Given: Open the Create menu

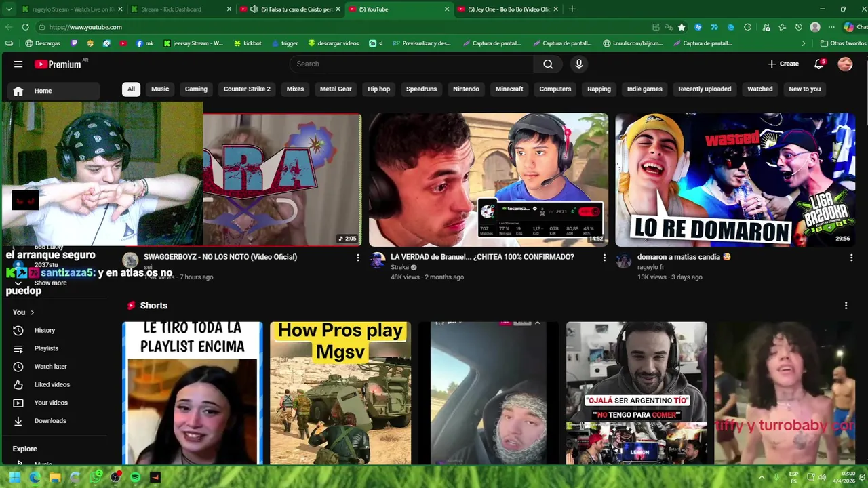Looking at the screenshot, I should pyautogui.click(x=783, y=64).
